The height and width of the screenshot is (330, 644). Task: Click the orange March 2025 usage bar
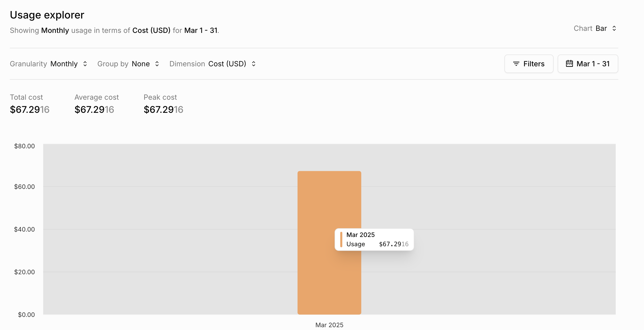pos(316,206)
